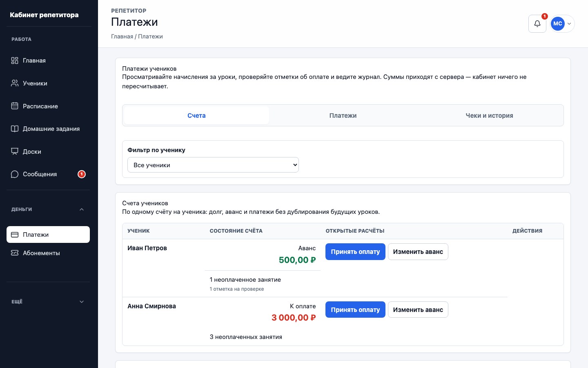Switch to the Чеки и история tab
588x368 pixels.
click(489, 116)
